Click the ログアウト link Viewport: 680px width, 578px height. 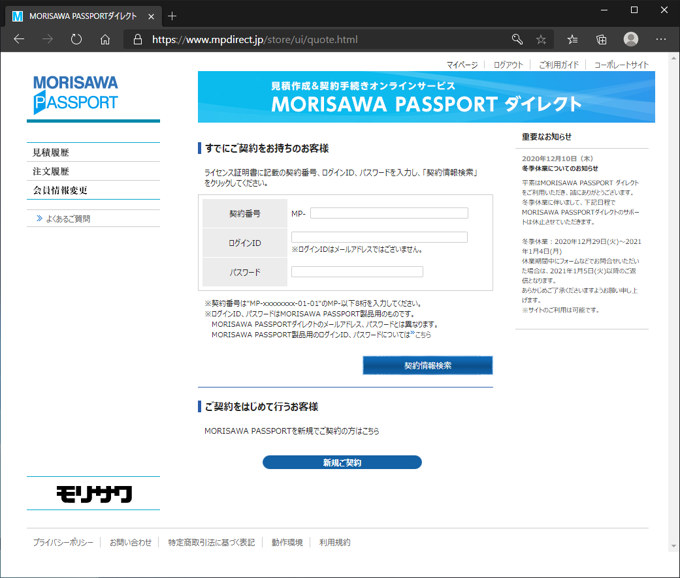point(508,65)
